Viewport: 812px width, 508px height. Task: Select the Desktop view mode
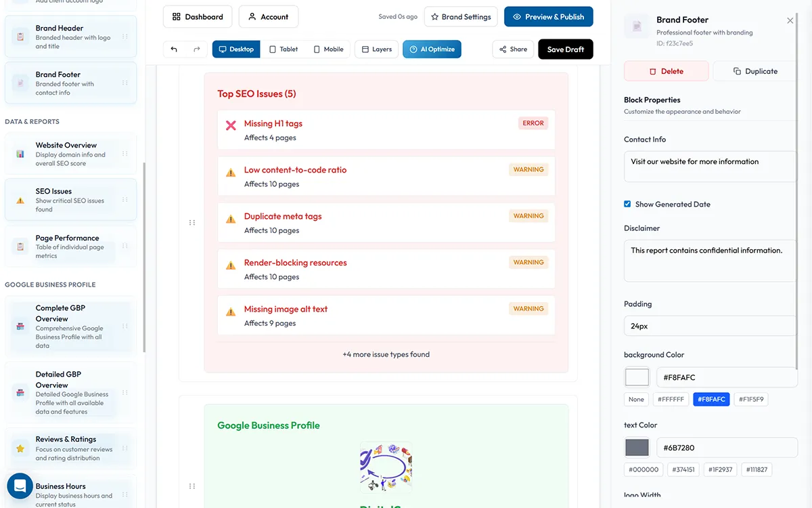point(235,49)
